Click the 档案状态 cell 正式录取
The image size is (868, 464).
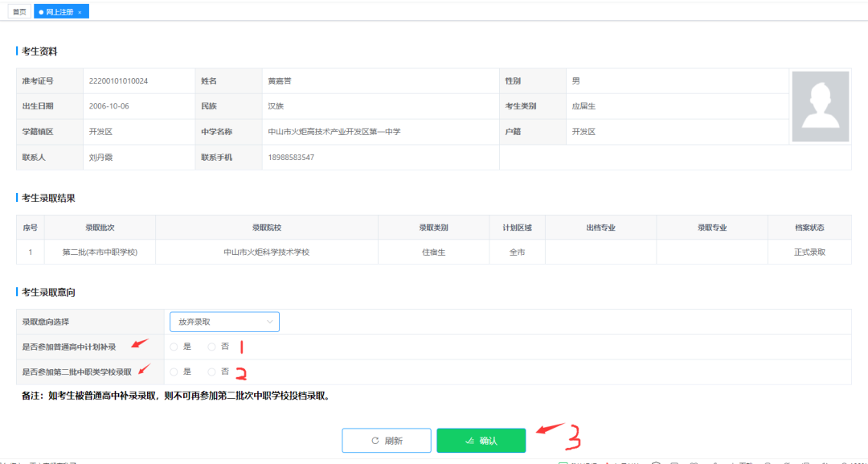tap(809, 253)
